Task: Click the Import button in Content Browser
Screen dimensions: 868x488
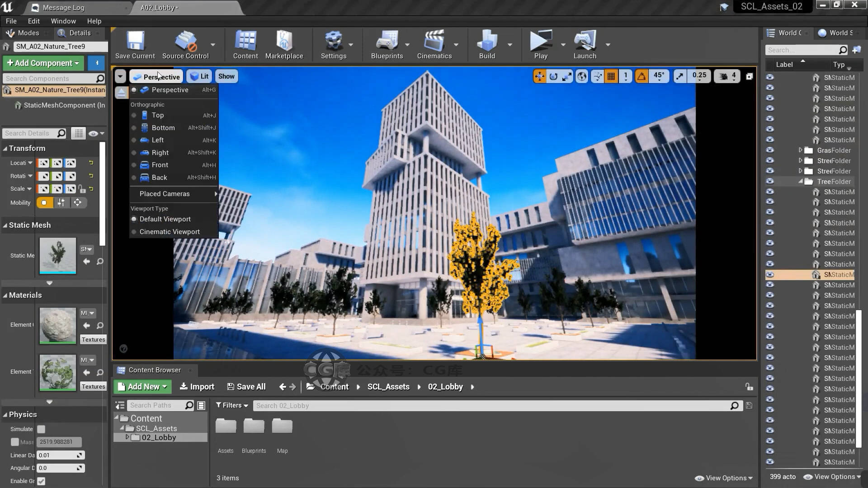Action: [x=197, y=387]
